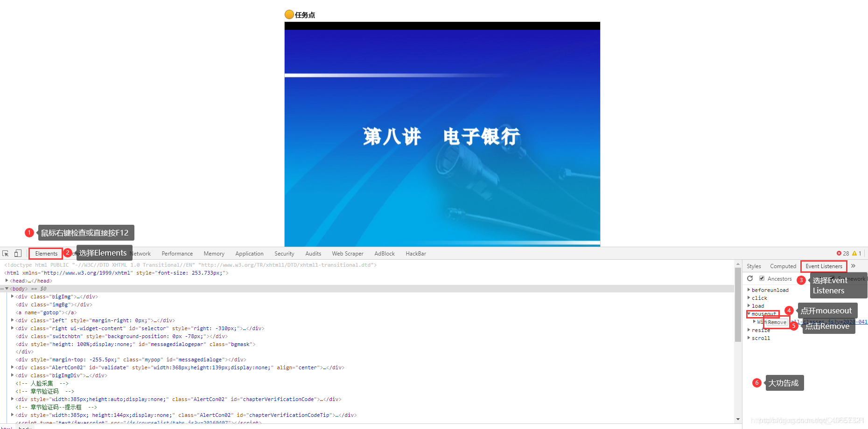Open the Performance tab
This screenshot has width=868, height=429.
click(x=177, y=254)
